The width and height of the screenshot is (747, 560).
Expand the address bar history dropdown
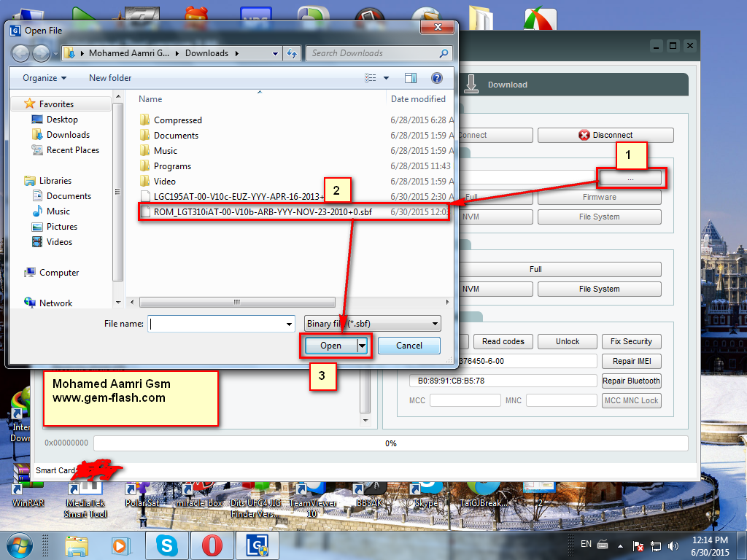pyautogui.click(x=275, y=53)
